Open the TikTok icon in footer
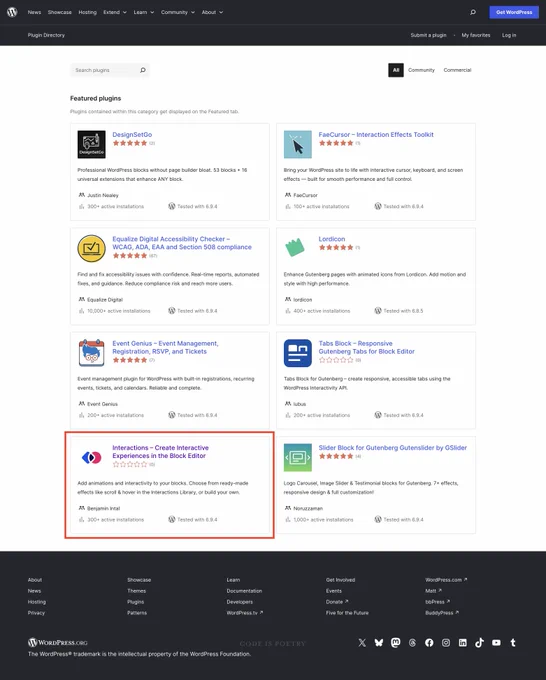This screenshot has height=680, width=546. coord(479,643)
